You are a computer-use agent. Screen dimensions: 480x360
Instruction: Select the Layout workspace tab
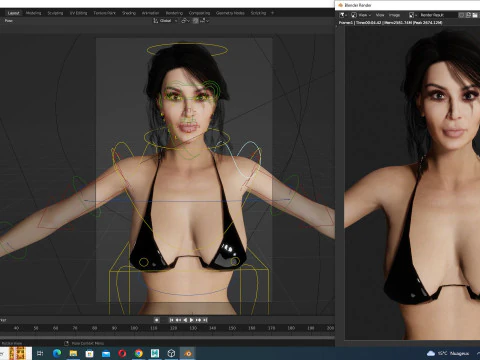tap(14, 13)
